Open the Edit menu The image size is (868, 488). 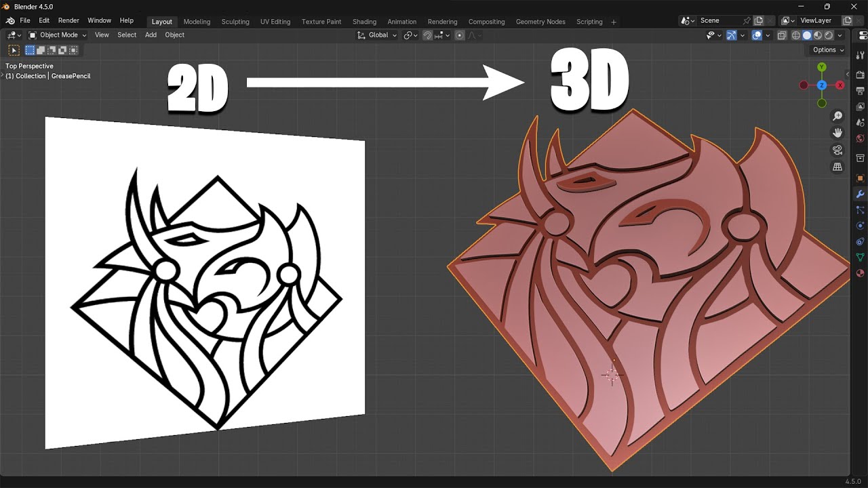point(44,21)
